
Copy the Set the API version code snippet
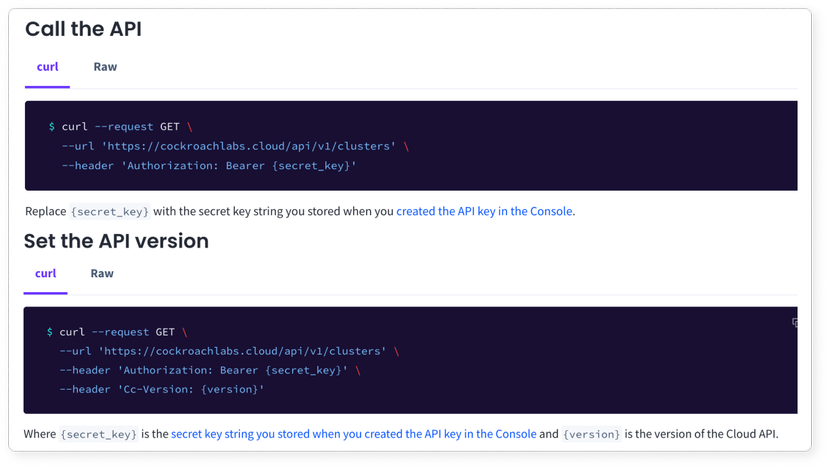pos(794,323)
